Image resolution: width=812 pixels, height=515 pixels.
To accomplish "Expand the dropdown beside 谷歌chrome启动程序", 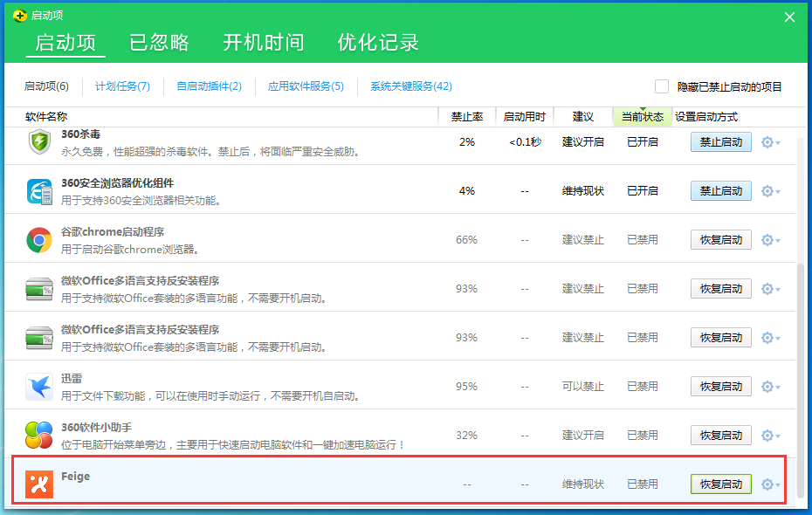I will [x=777, y=238].
